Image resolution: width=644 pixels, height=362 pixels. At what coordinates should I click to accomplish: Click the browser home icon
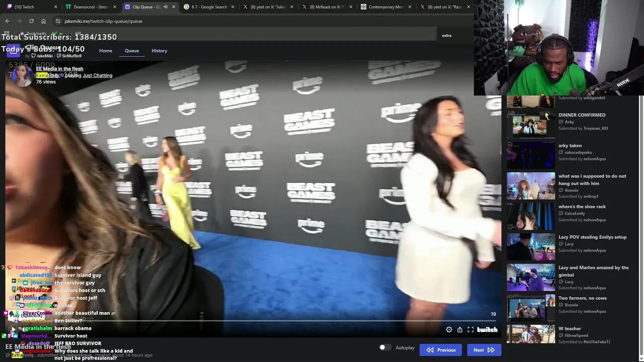pos(43,21)
